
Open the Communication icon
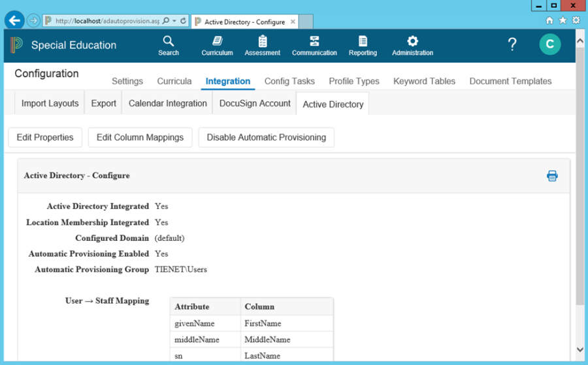pos(314,42)
